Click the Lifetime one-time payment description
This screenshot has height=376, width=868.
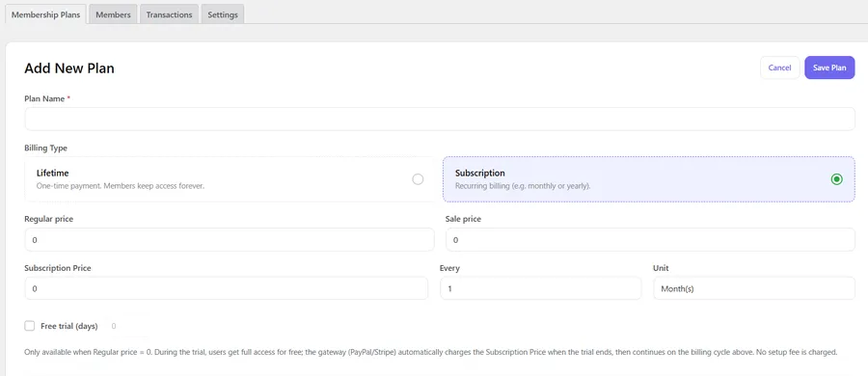tap(121, 186)
